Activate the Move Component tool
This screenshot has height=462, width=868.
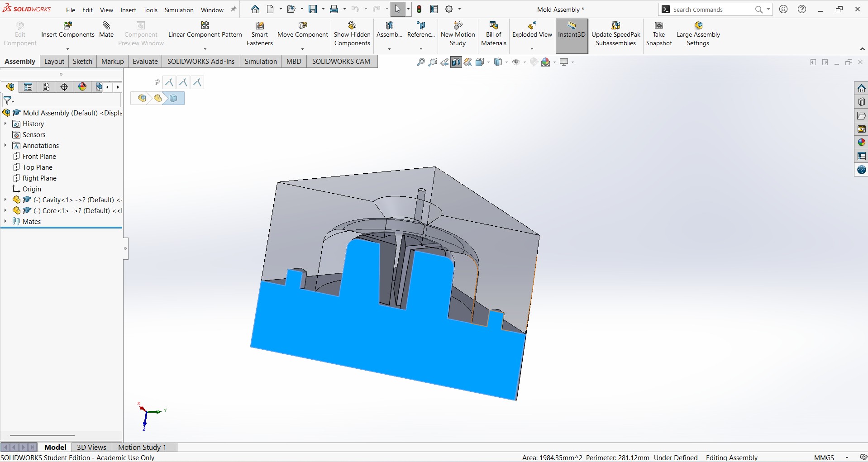click(x=302, y=29)
